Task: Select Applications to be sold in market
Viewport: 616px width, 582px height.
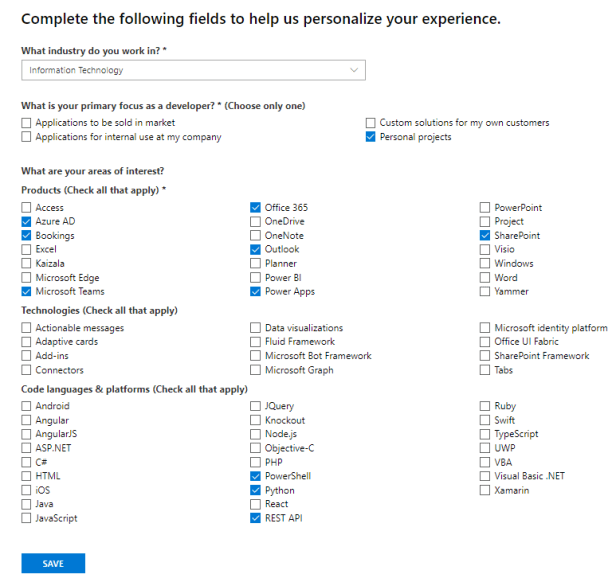Action: [26, 123]
